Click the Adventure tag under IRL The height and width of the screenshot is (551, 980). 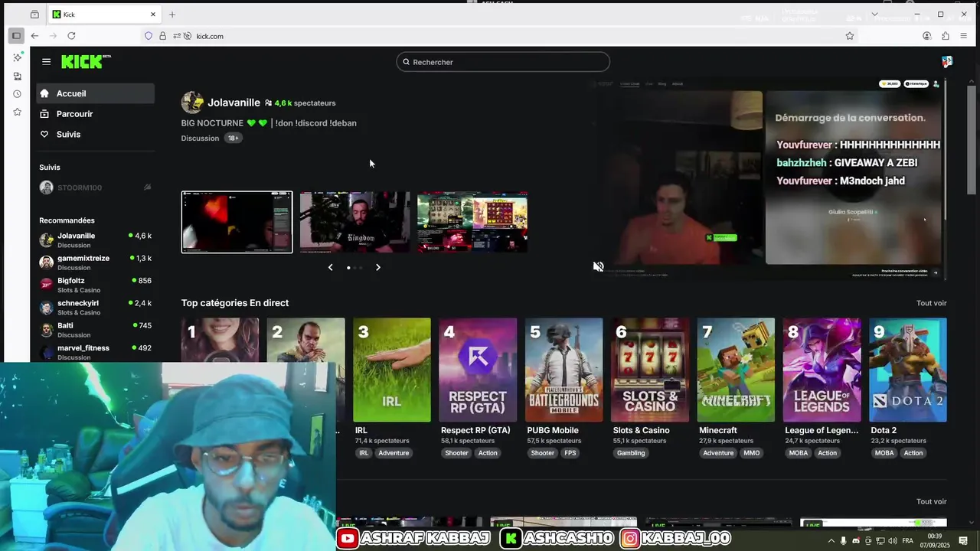394,453
